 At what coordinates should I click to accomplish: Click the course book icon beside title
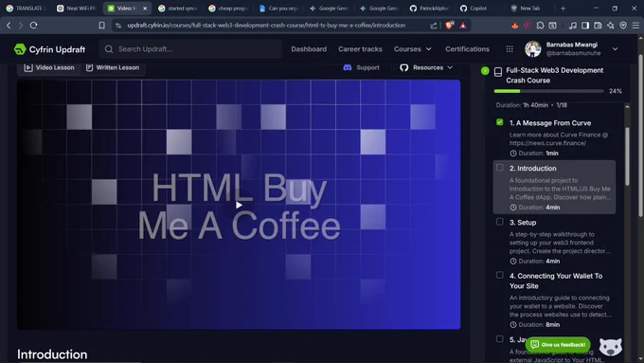[498, 72]
